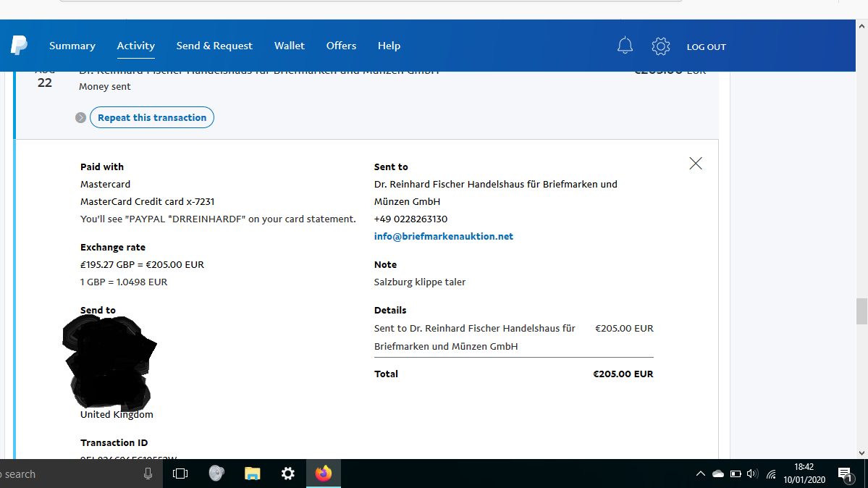Click the date number 22
The width and height of the screenshot is (868, 488).
(45, 83)
